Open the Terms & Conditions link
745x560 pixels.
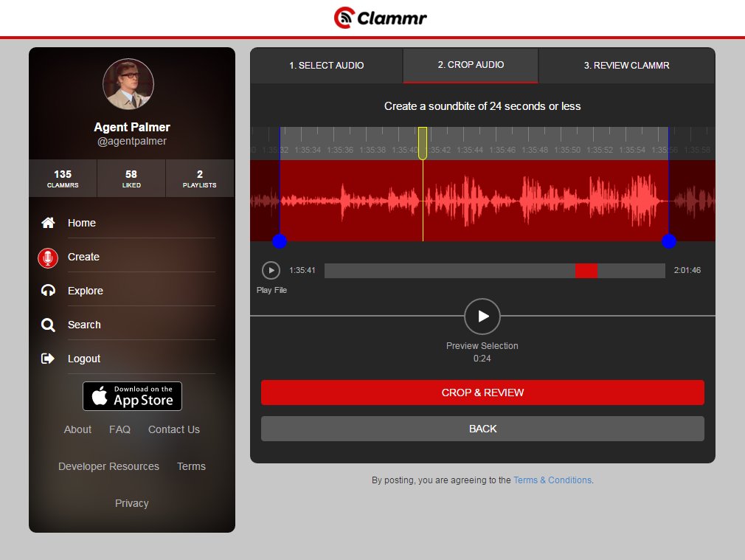point(552,480)
